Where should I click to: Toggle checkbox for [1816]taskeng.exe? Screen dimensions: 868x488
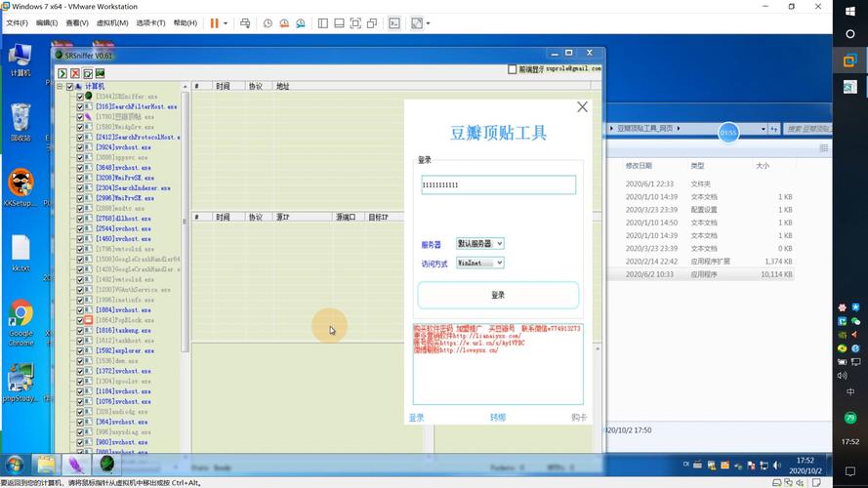(80, 330)
